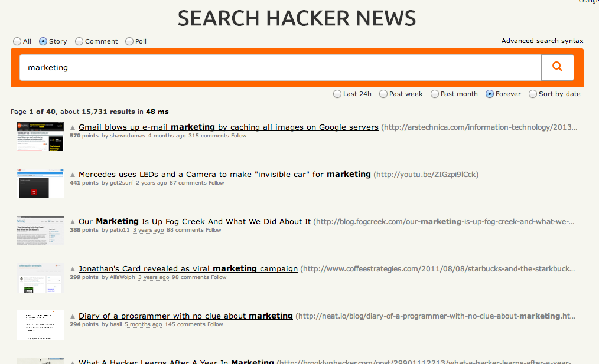Screen dimensions: 599x364
Task: Open thumbnail of Jonathan's Card story
Action: click(x=40, y=278)
